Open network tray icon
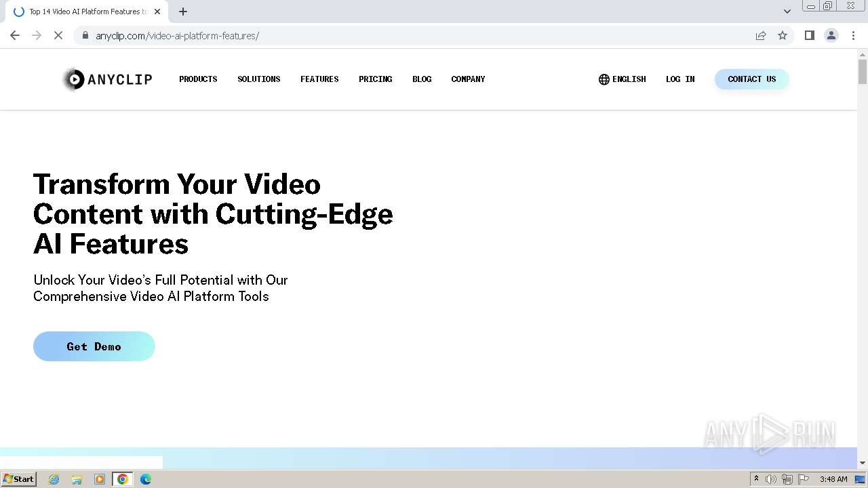The image size is (868, 488). click(787, 479)
